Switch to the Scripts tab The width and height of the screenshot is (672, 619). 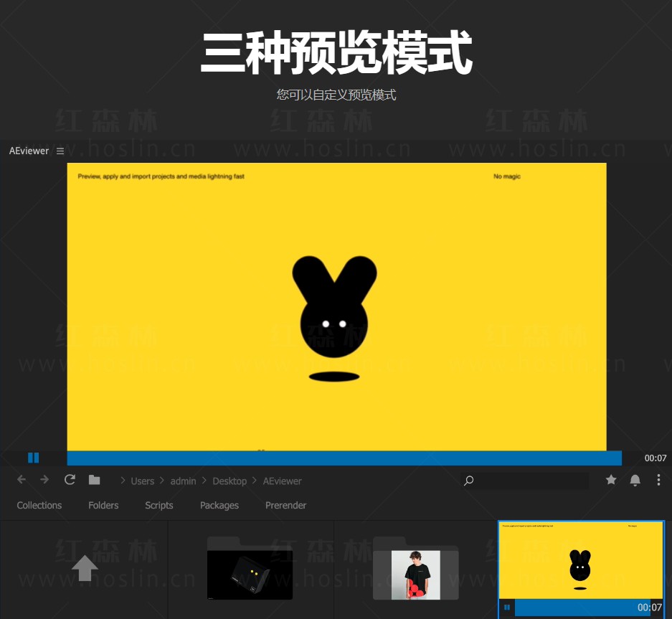tap(159, 506)
